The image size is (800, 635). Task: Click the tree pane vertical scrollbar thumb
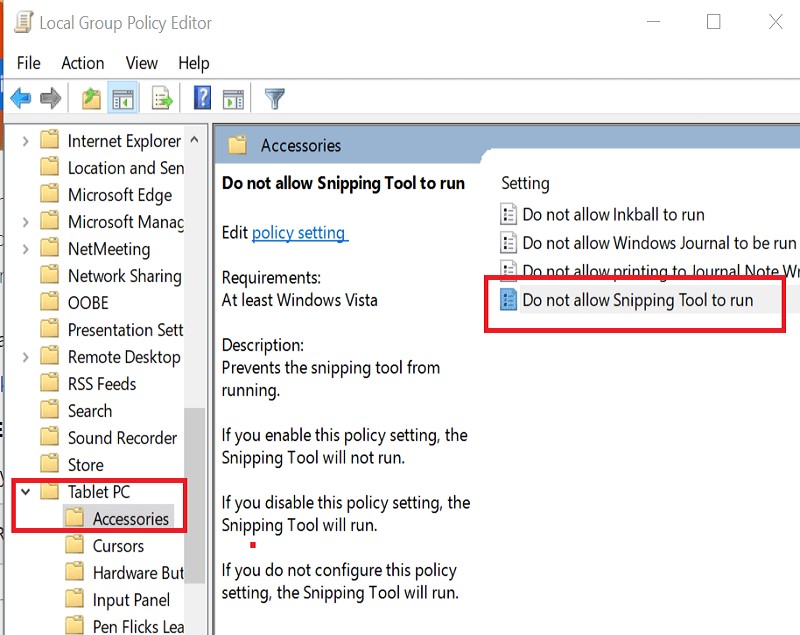point(194,495)
